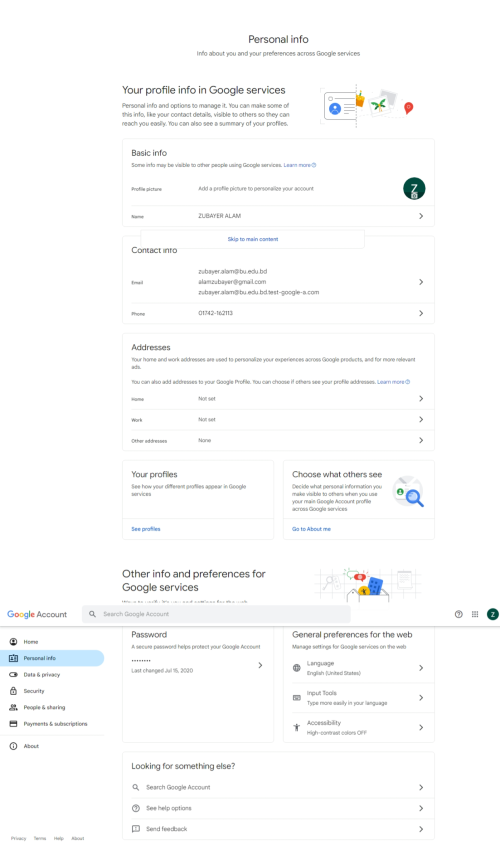The width and height of the screenshot is (500, 847).
Task: Click the Data & privacy toggle icon
Action: click(13, 675)
